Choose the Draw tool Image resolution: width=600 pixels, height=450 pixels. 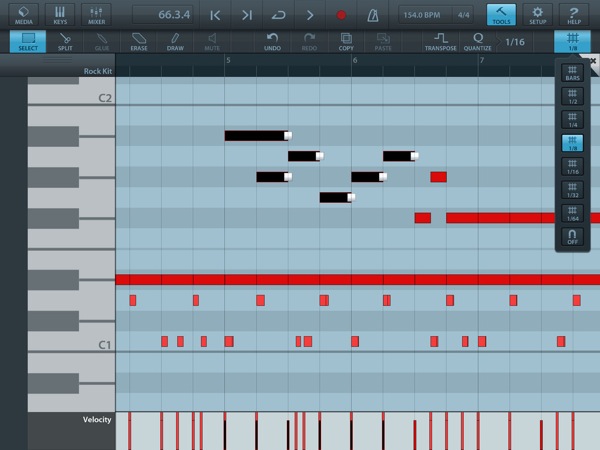(175, 42)
